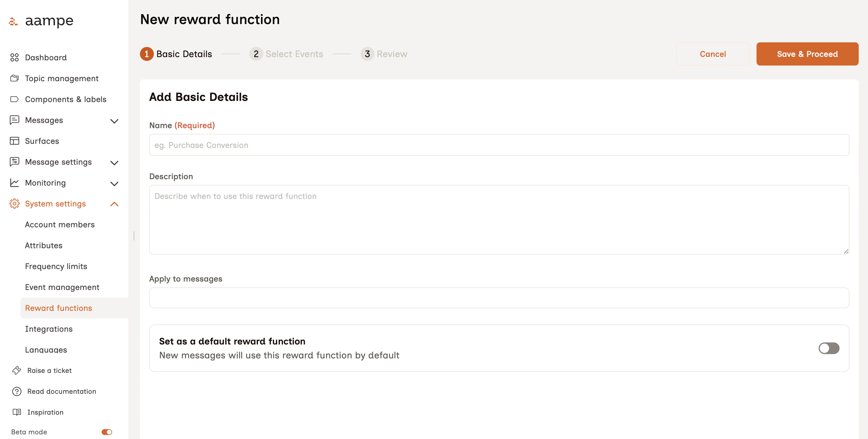This screenshot has height=439, width=868.
Task: Collapse the System settings section
Action: (x=114, y=204)
